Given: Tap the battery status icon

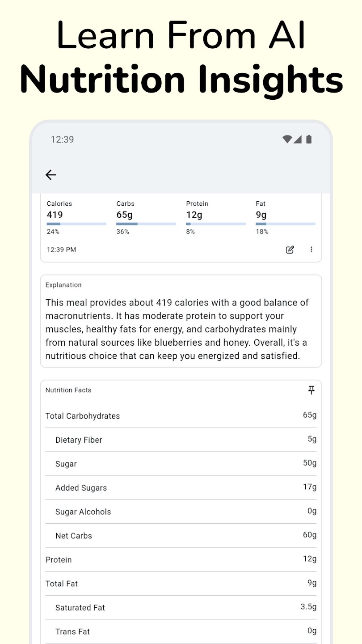Looking at the screenshot, I should 309,140.
